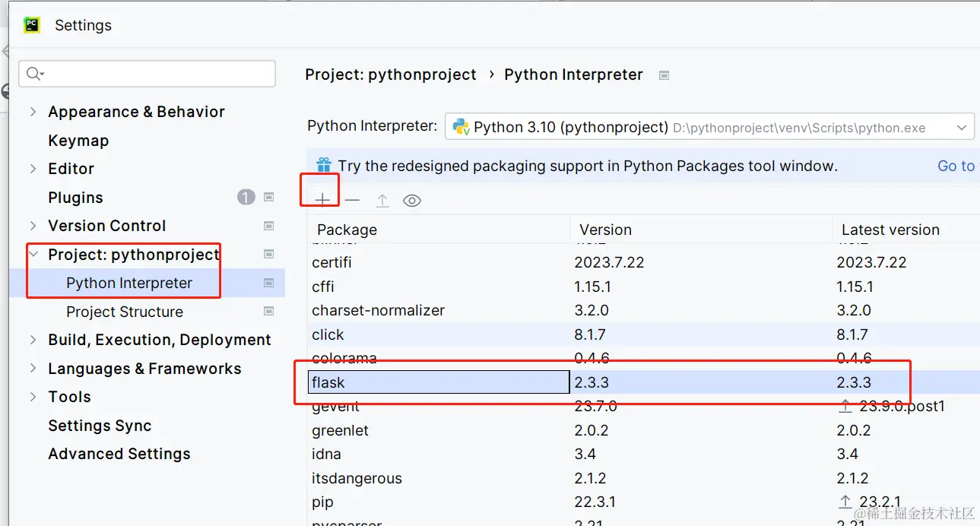Click the upgrade package arrow icon

[382, 201]
